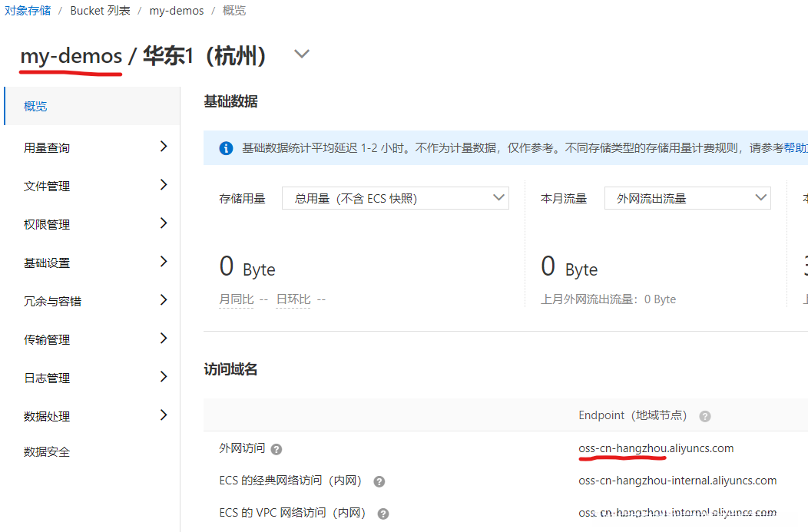Open the 外网出流量 traffic dropdown
This screenshot has width=808, height=532.
[x=687, y=197]
